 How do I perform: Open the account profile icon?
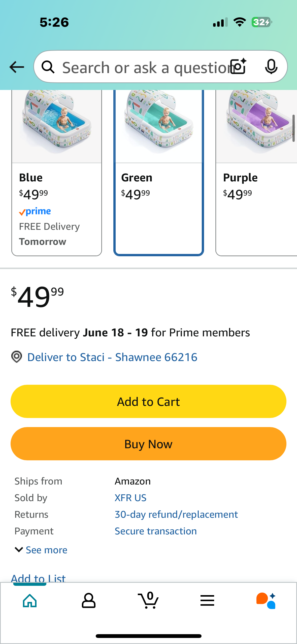tap(89, 601)
